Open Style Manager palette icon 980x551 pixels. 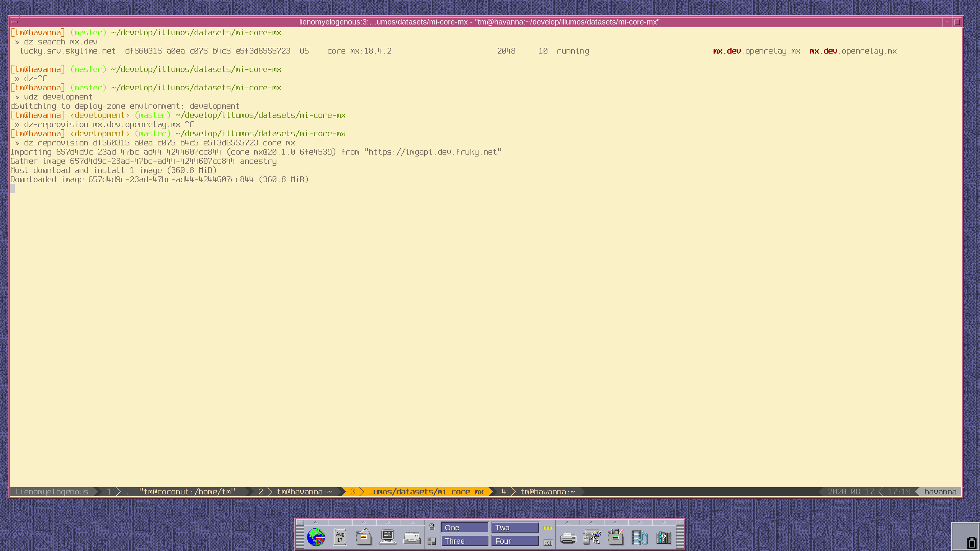pos(592,537)
